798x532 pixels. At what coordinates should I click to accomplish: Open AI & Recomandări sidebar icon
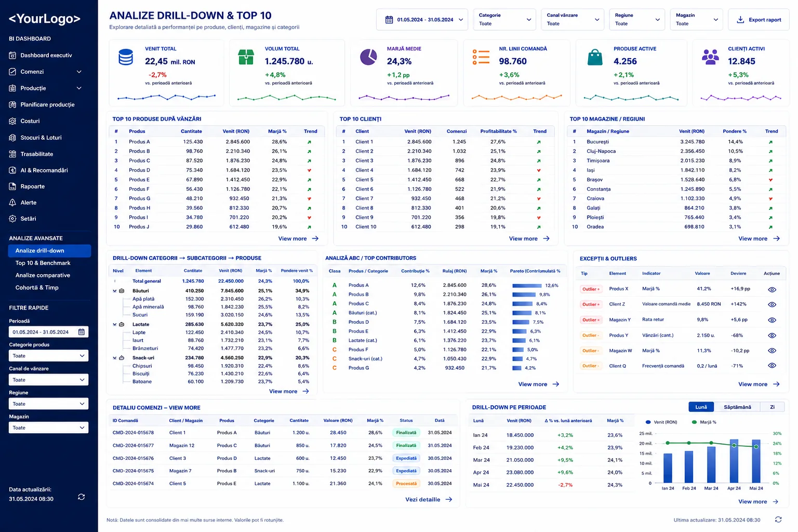[x=12, y=170]
